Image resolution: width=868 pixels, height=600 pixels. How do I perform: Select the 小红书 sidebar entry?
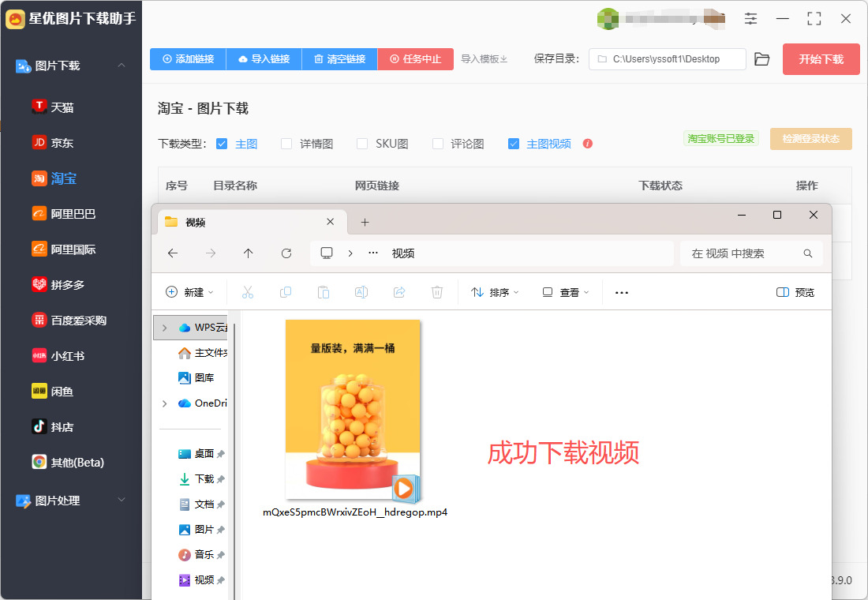(58, 356)
